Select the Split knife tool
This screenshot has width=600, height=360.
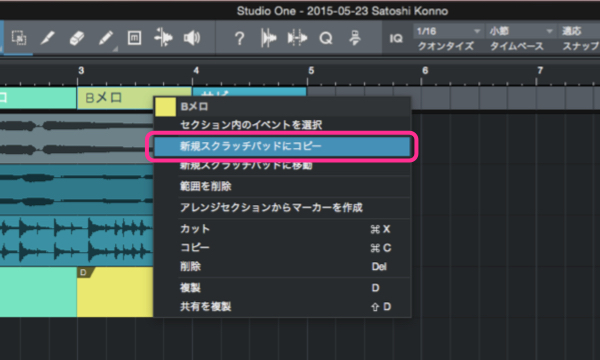48,37
